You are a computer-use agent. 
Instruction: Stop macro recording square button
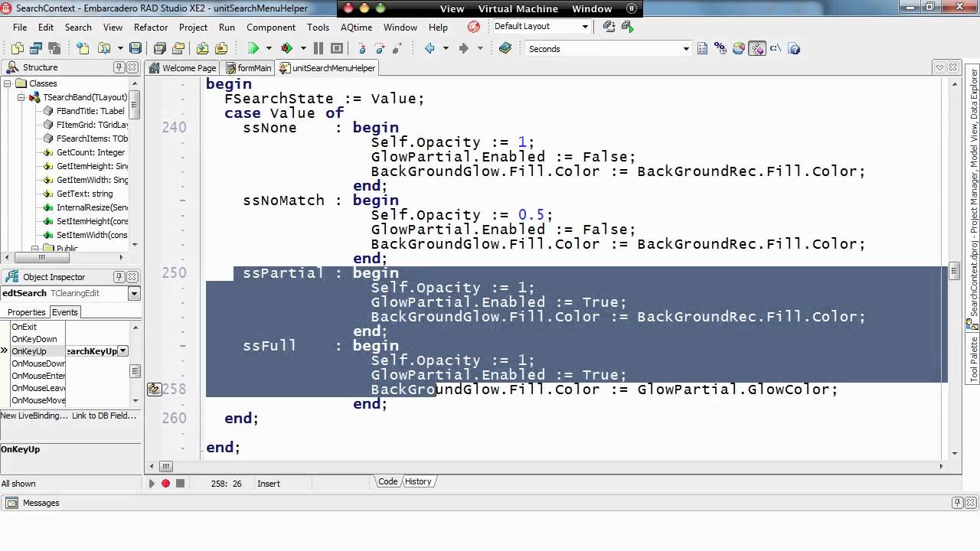(180, 483)
